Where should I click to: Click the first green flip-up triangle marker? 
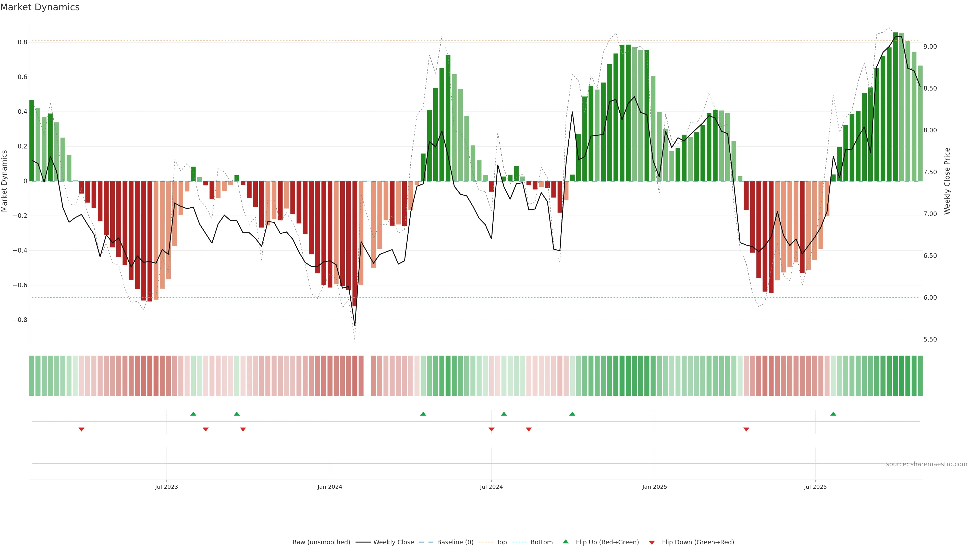193,414
